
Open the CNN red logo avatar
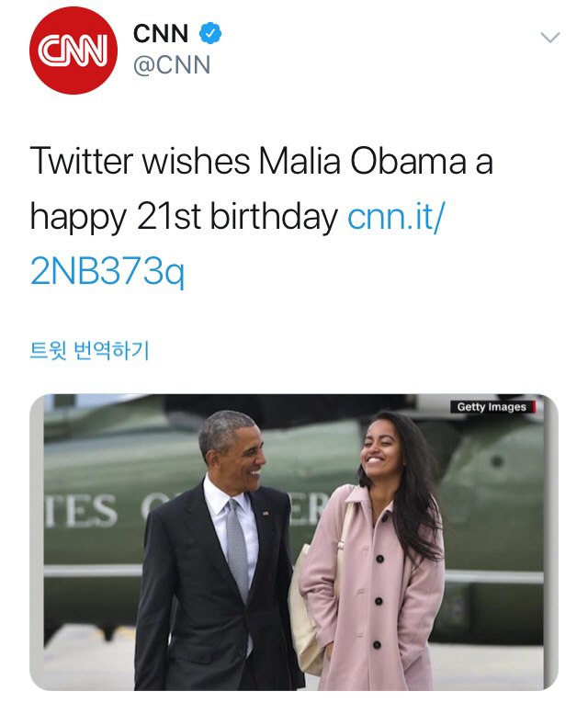73,50
